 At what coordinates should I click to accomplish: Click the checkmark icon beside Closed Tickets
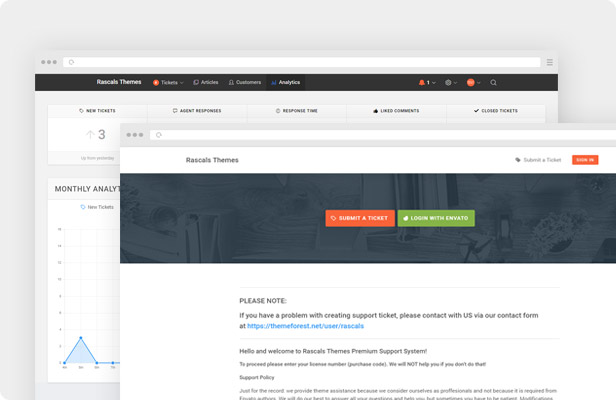(x=476, y=111)
